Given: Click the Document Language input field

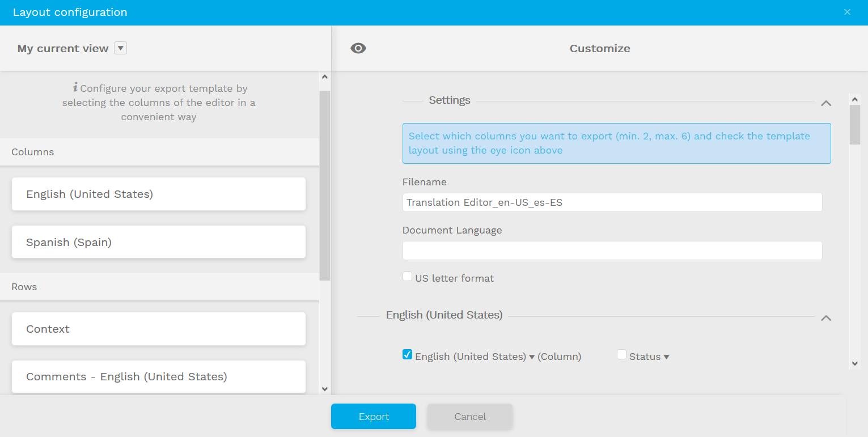Looking at the screenshot, I should (612, 251).
